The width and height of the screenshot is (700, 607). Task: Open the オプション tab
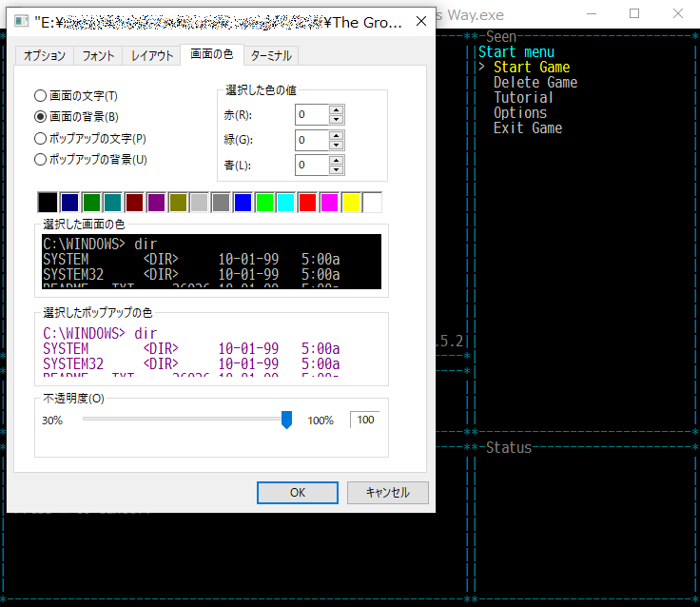(x=44, y=55)
